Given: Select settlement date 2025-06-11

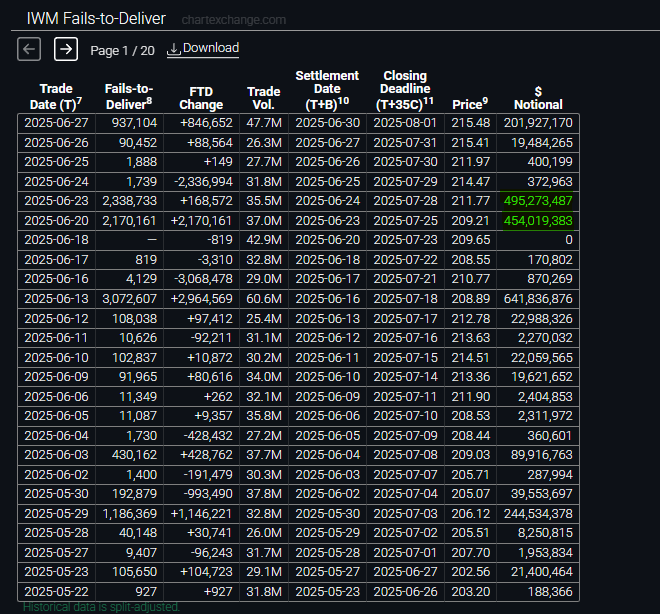Looking at the screenshot, I should [327, 358].
